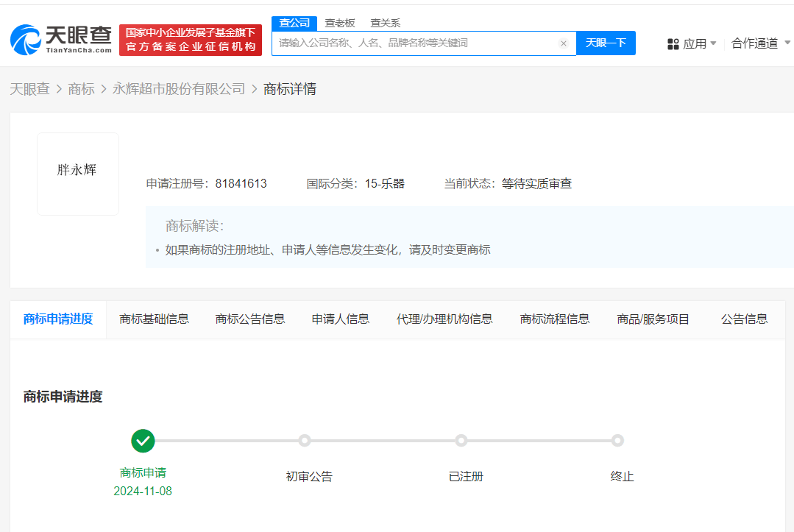Click the 终止 progress step circle
Viewport: 794px width, 532px height.
[617, 441]
